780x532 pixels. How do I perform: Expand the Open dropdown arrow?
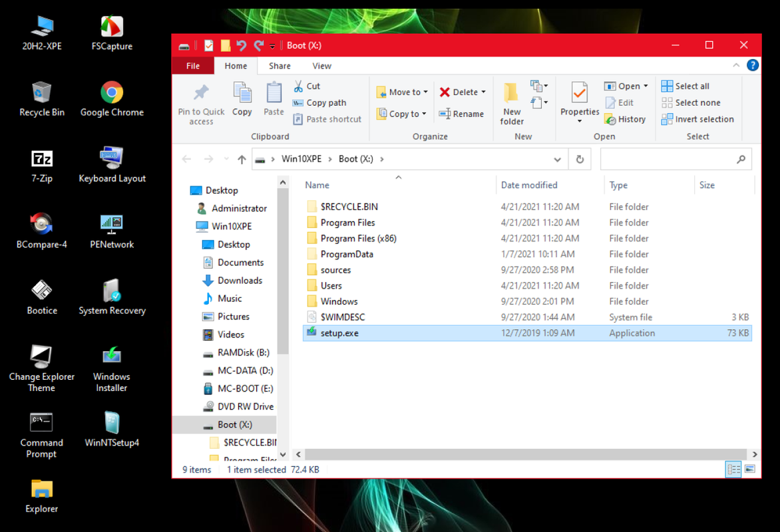pos(646,86)
